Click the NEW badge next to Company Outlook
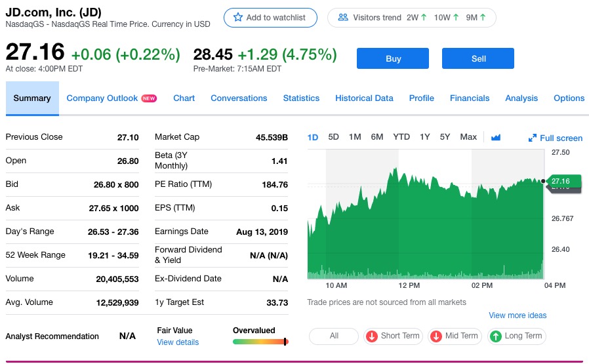The width and height of the screenshot is (589, 364). coord(149,98)
